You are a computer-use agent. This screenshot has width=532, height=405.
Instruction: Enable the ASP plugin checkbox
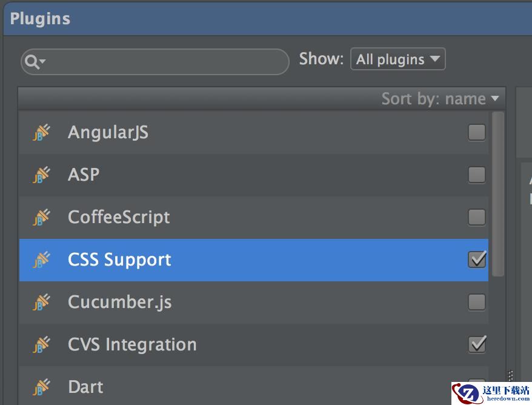477,175
